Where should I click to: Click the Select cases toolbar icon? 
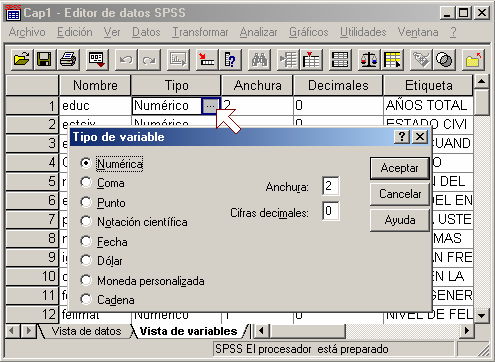392,60
